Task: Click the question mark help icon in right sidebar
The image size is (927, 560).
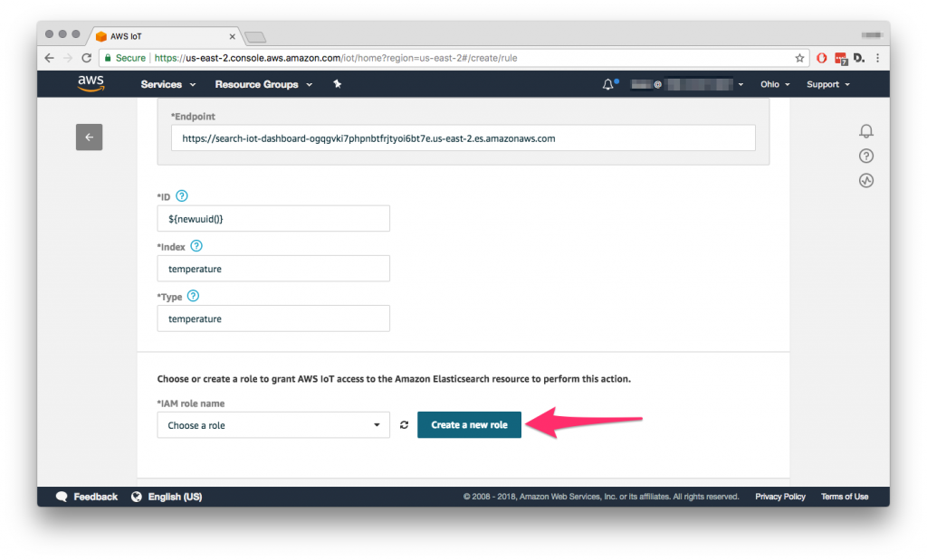Action: (866, 156)
